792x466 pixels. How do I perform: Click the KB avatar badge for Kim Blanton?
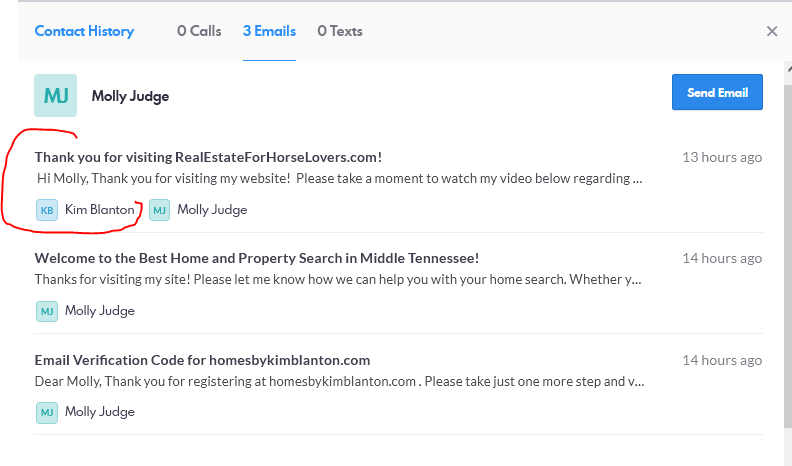(47, 210)
